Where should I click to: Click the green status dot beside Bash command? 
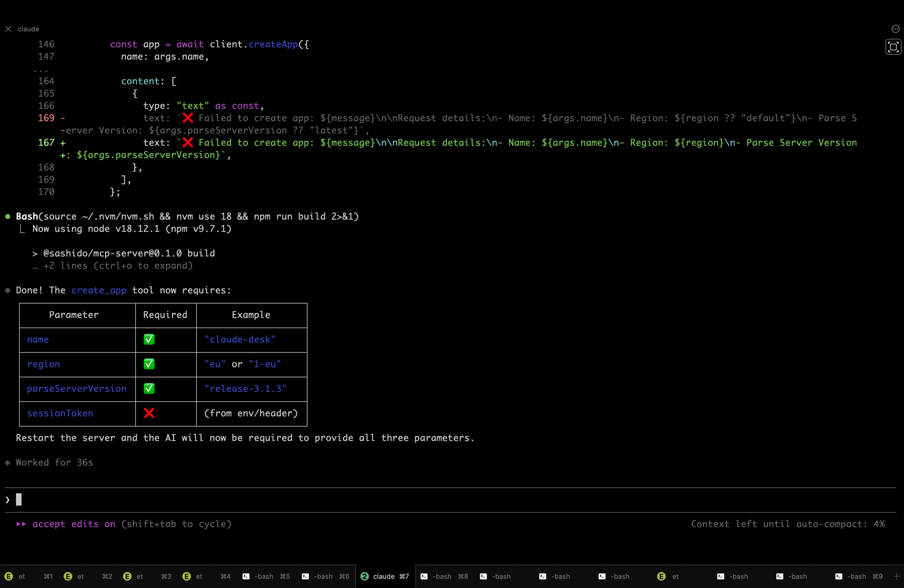click(x=8, y=217)
